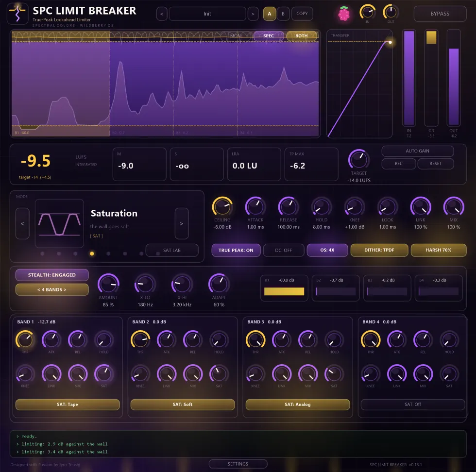The image size is (476, 472).
Task: Open the Init preset selector
Action: pyautogui.click(x=207, y=14)
